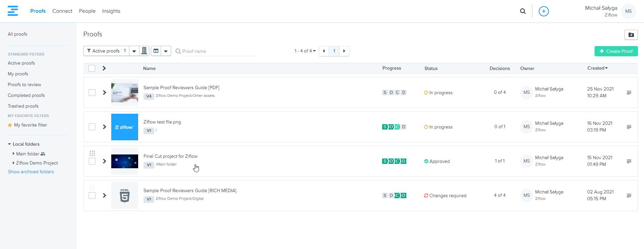
Task: Click the circled plus icon in header
Action: click(544, 11)
